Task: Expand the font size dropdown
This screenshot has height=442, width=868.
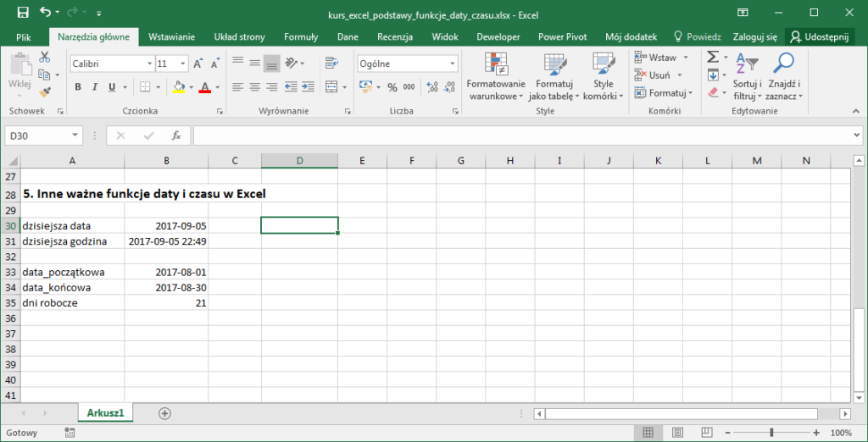Action: [184, 64]
